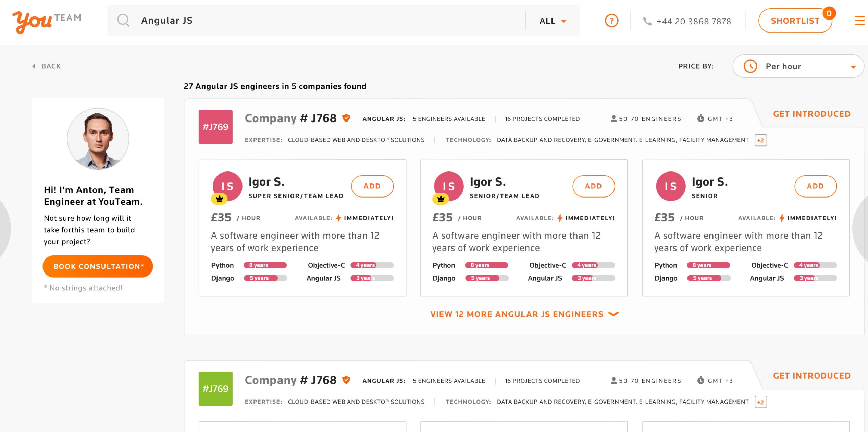Click crown badge on Super Senior Igor S.

point(219,199)
